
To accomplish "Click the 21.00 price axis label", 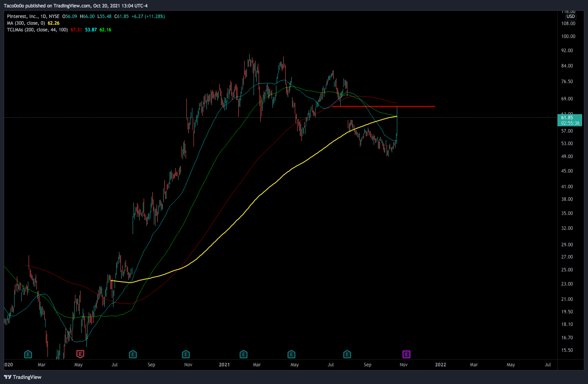I will click(x=567, y=299).
